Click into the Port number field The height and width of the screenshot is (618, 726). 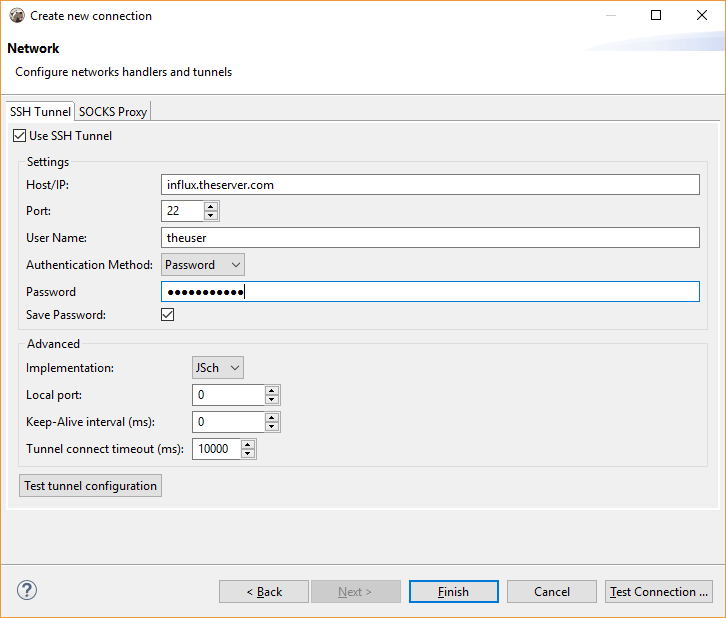tap(182, 211)
